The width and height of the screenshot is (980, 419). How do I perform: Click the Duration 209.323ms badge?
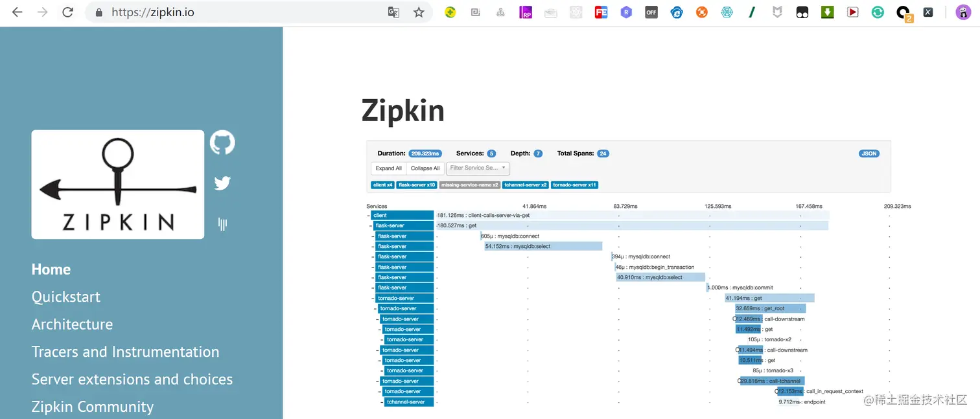point(425,153)
